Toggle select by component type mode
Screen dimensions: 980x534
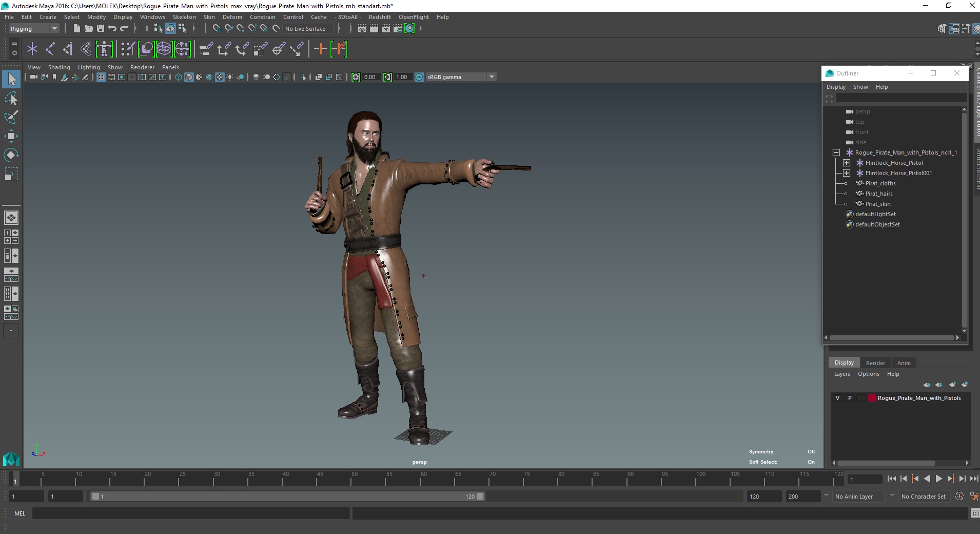(x=182, y=29)
